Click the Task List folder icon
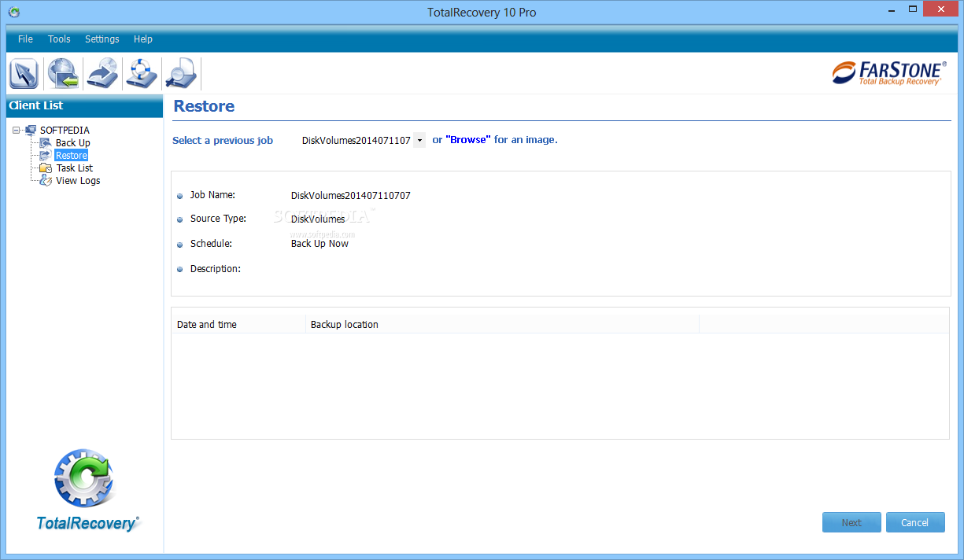Viewport: 964px width, 560px height. 46,168
